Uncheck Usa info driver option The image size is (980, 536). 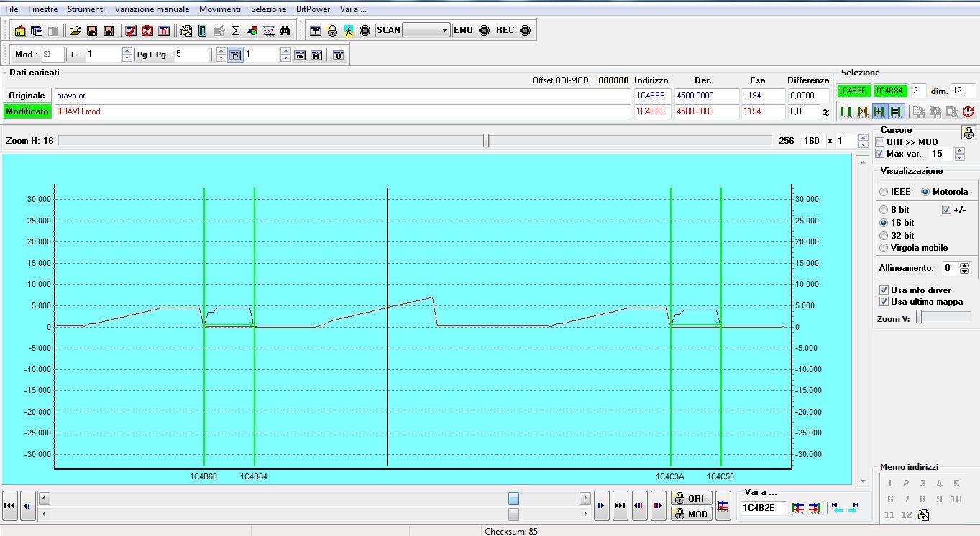(884, 290)
